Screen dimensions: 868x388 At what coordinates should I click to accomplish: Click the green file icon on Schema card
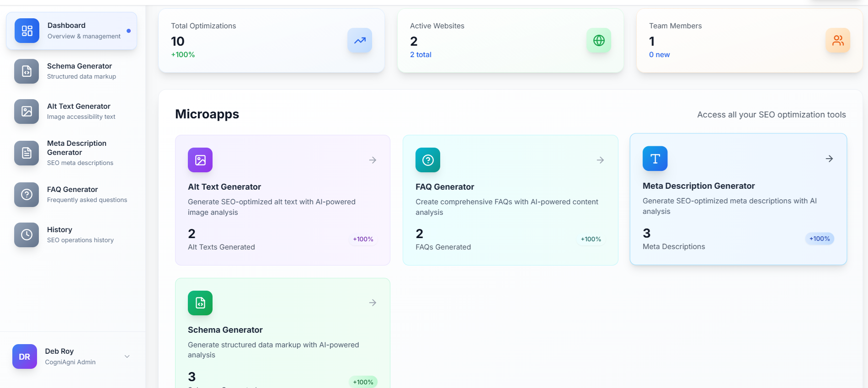[x=200, y=303]
